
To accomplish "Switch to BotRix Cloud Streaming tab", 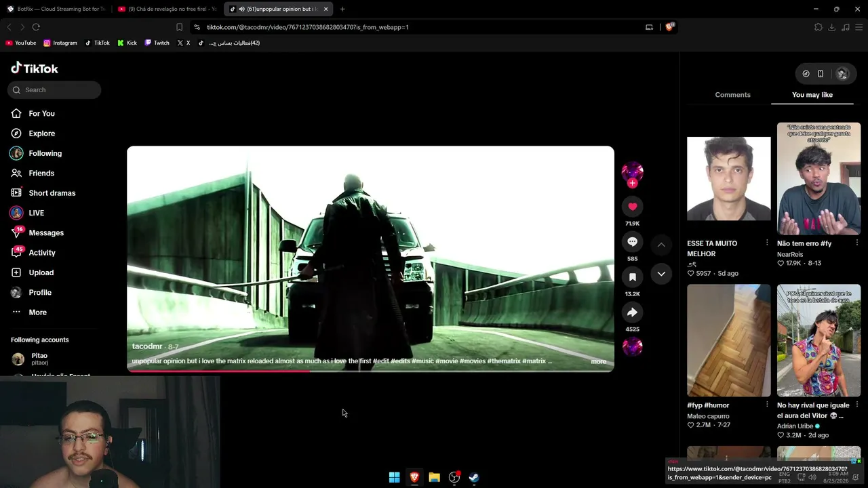I will tap(56, 9).
